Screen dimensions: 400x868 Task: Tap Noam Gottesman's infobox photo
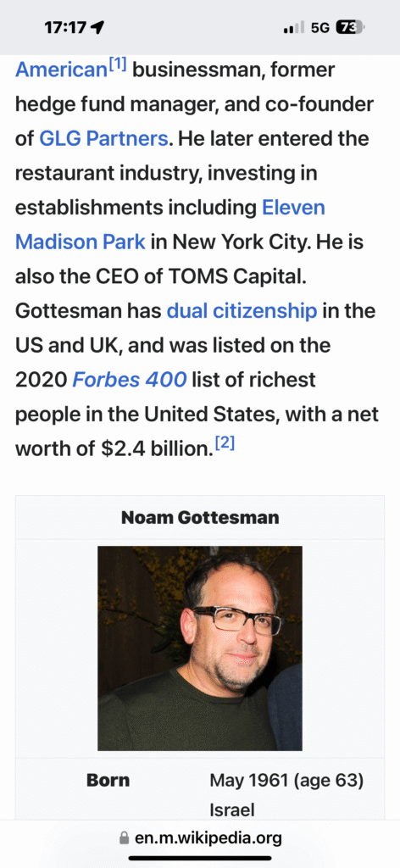click(x=200, y=648)
